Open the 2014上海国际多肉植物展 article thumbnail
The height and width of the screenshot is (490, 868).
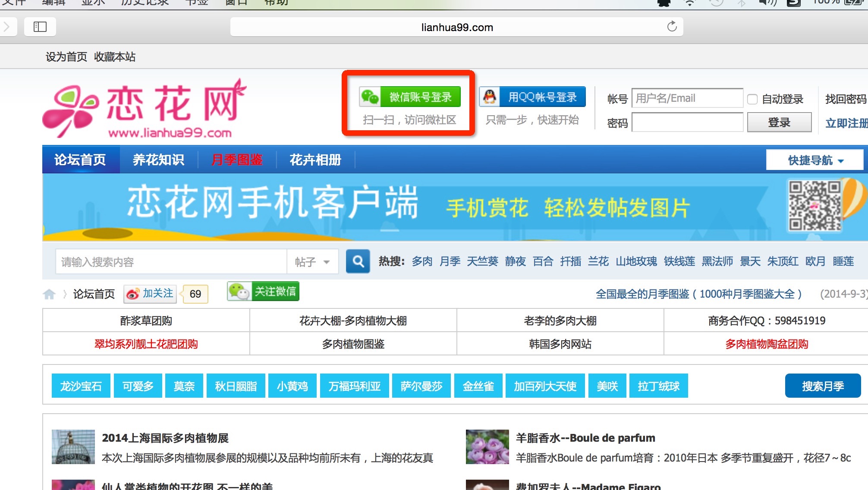73,447
